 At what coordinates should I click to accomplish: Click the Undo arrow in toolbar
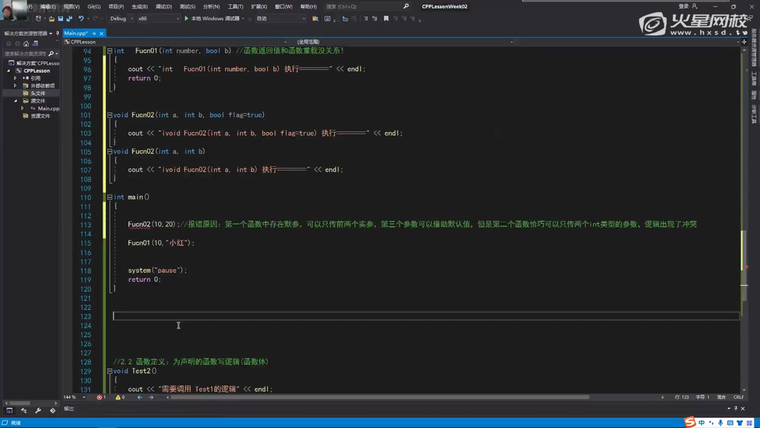tap(82, 18)
